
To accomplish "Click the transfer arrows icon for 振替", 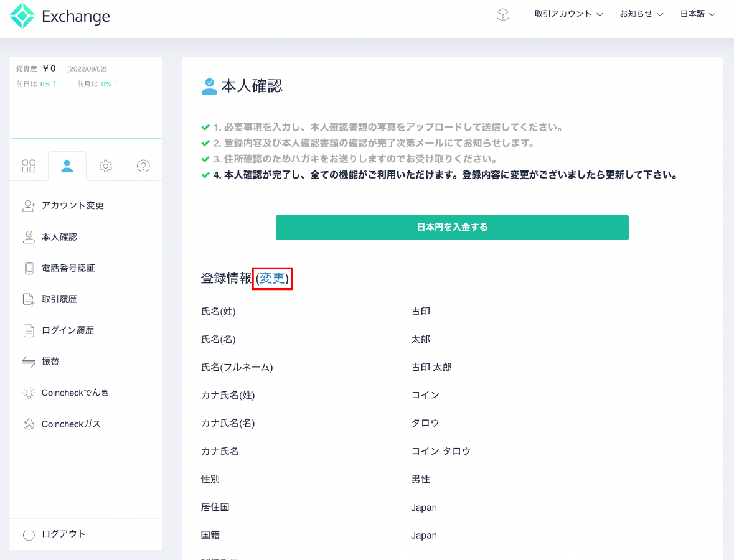I will point(29,362).
